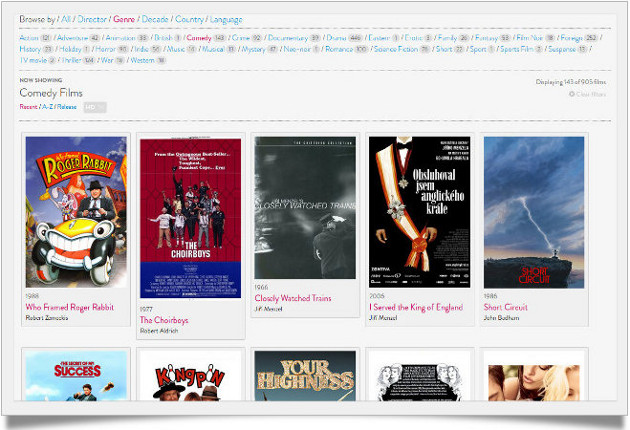Screen dimensions: 630x430
Task: Click director name Robert Aldrich
Action: click(x=159, y=331)
